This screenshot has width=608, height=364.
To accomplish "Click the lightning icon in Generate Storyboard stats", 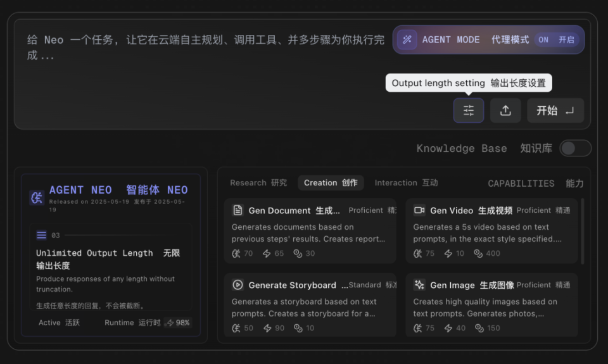I will [x=267, y=329].
